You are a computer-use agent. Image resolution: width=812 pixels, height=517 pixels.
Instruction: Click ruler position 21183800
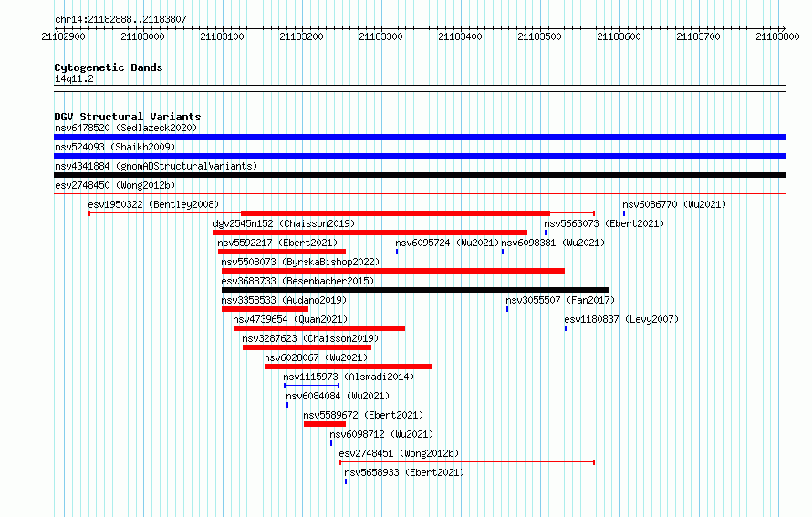(x=777, y=36)
